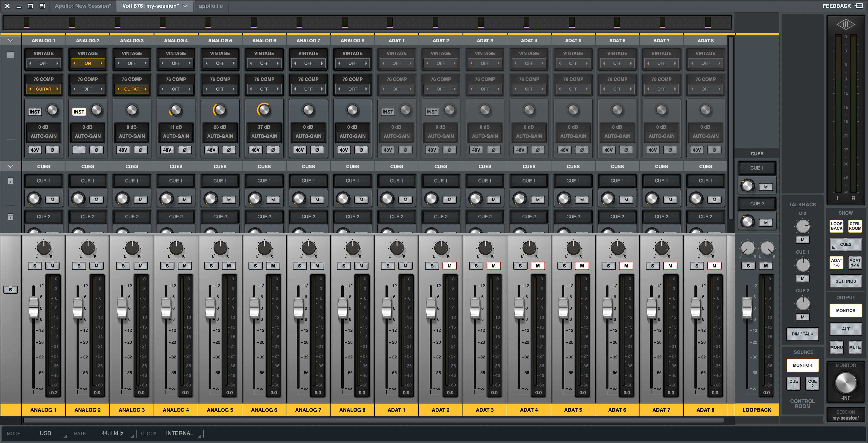Click the ANALOG 1 volume fader
The height and width of the screenshot is (443, 868).
coord(34,307)
